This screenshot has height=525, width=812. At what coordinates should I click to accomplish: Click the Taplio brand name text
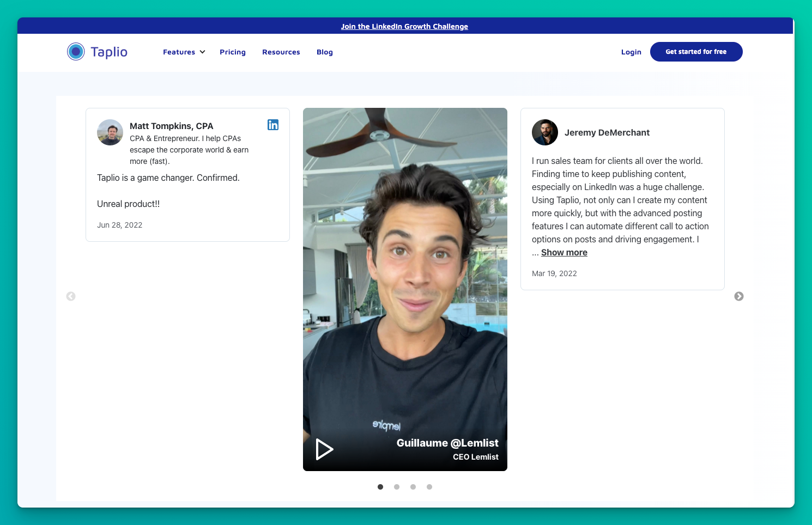(109, 52)
